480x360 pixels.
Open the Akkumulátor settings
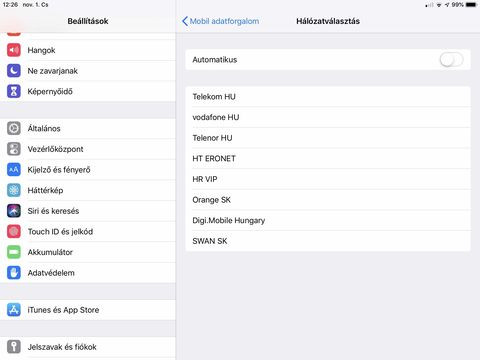[x=88, y=252]
